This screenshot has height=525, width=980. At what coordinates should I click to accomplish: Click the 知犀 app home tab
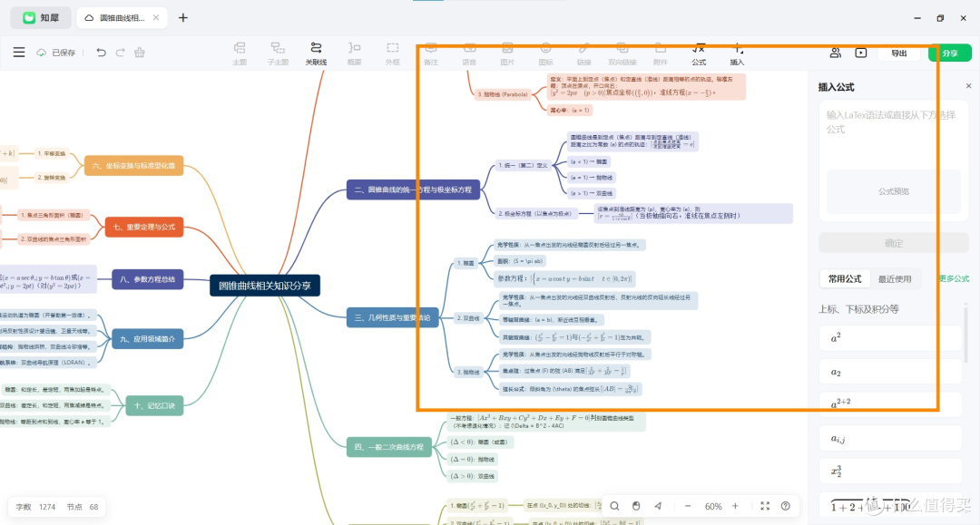coord(41,18)
